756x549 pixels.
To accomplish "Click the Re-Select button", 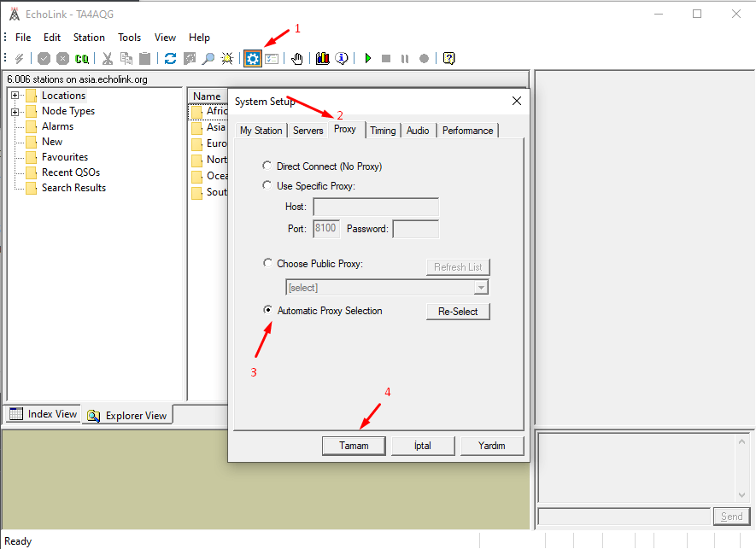I will (458, 312).
